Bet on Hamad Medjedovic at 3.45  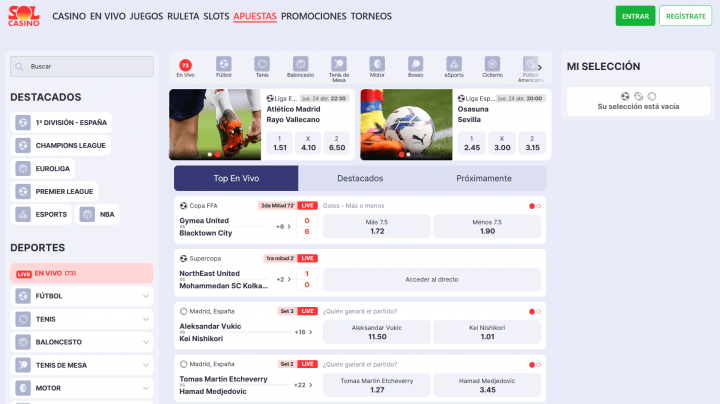click(487, 385)
